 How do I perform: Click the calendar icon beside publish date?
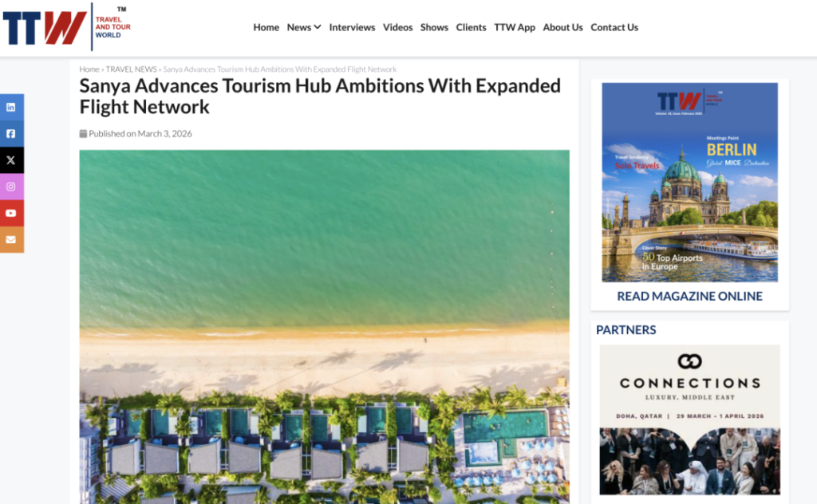pos(83,133)
